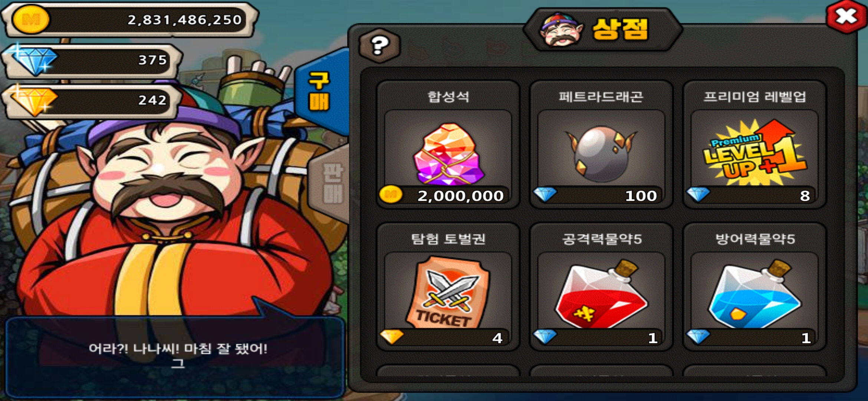This screenshot has width=868, height=401.
Task: Select the red 공격력물약5 potion icon
Action: (601, 294)
